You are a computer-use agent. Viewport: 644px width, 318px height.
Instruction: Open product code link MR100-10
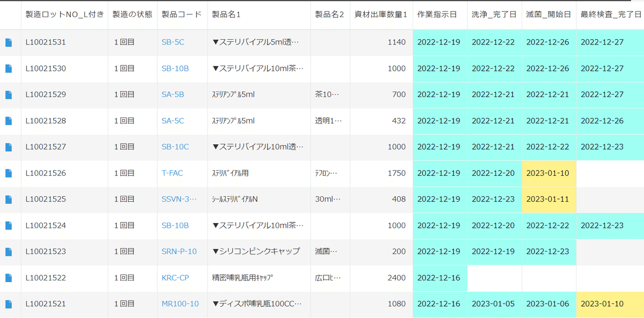(x=180, y=304)
